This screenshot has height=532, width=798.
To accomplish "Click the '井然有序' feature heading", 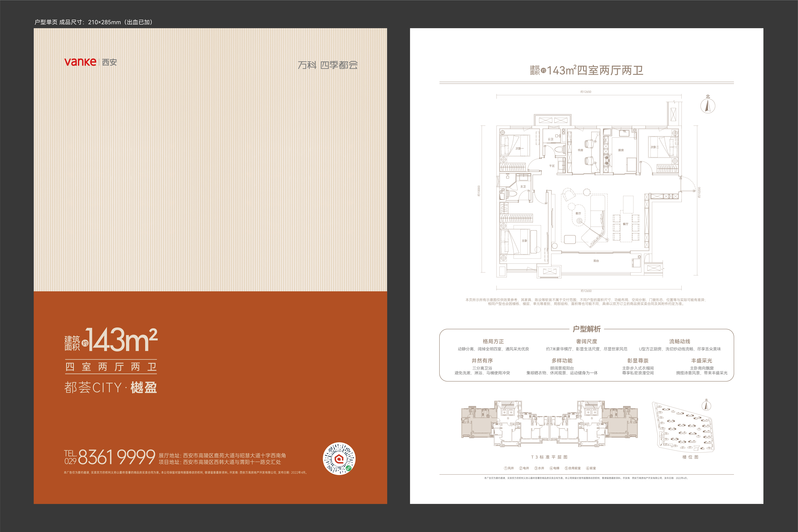I will (482, 361).
